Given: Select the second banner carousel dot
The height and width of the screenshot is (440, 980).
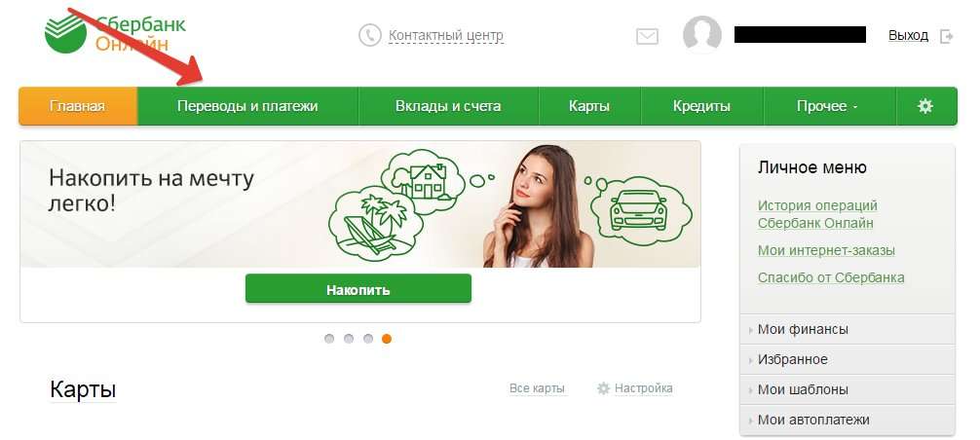Looking at the screenshot, I should 349,339.
